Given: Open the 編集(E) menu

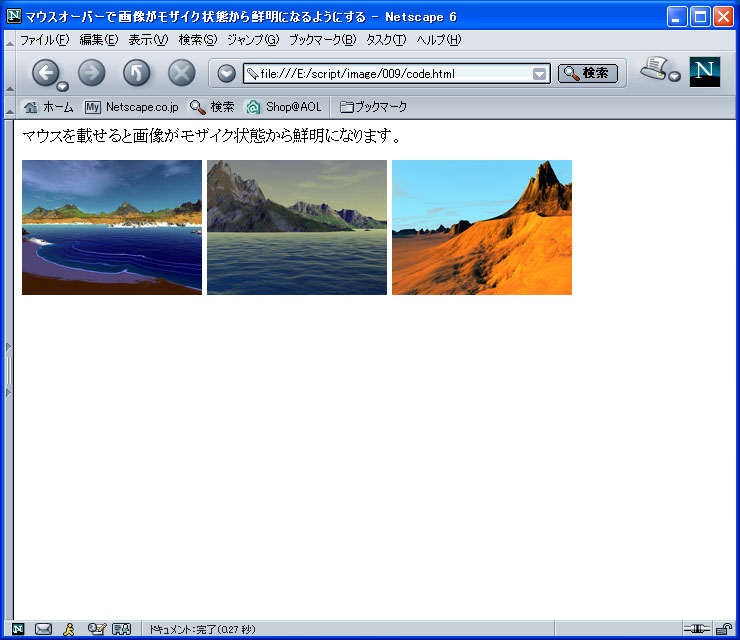Looking at the screenshot, I should (x=99, y=40).
